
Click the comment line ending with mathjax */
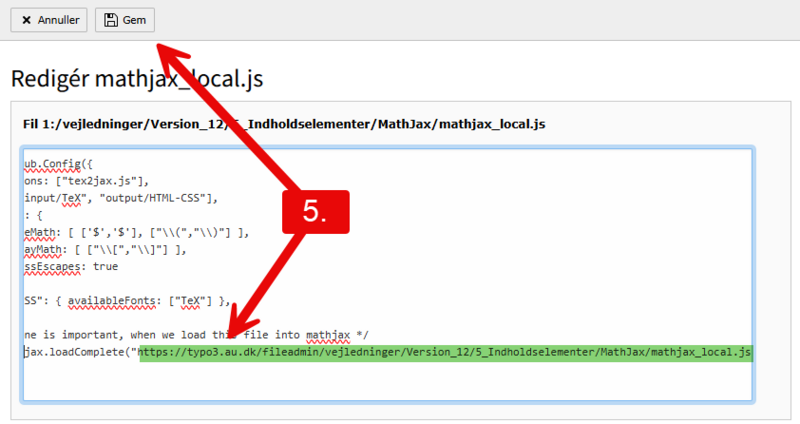tap(160, 334)
